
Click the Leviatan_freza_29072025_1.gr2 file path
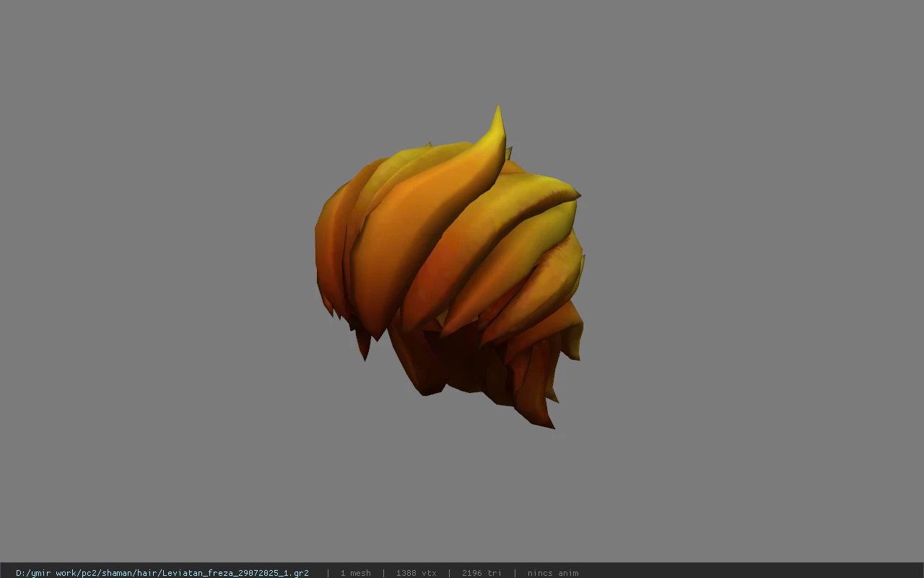click(162, 573)
